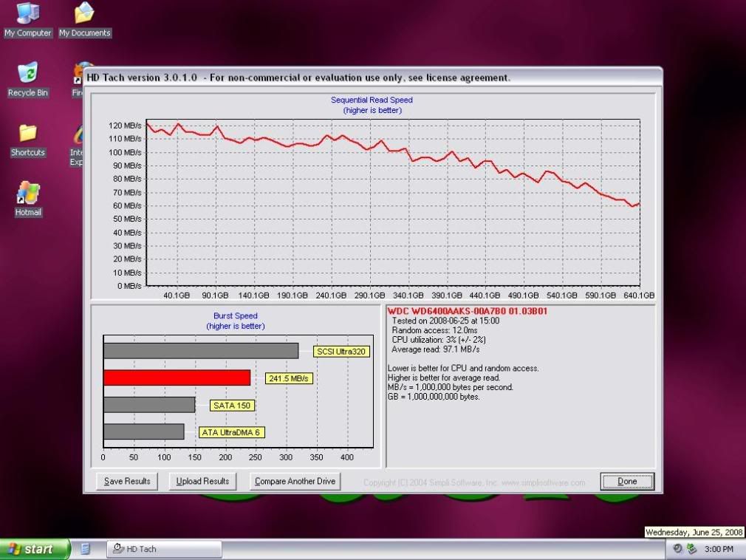The width and height of the screenshot is (746, 560).
Task: Open the Windows Start menu
Action: tap(34, 549)
